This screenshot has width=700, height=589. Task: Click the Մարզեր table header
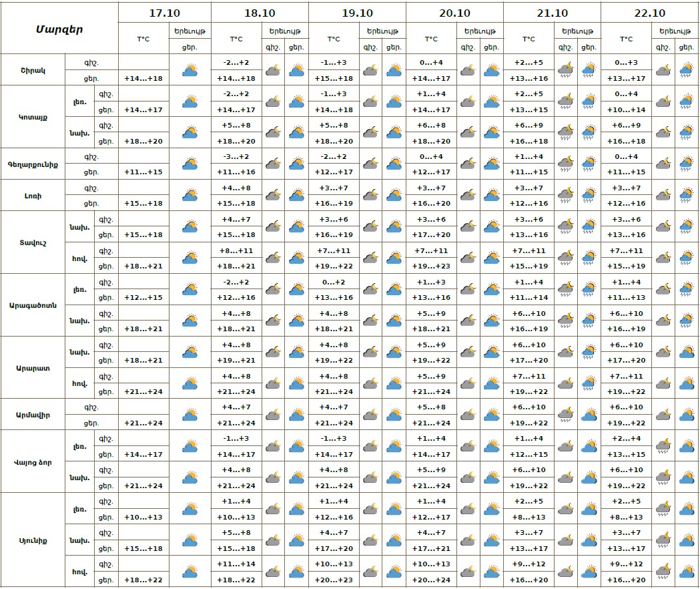pos(59,29)
